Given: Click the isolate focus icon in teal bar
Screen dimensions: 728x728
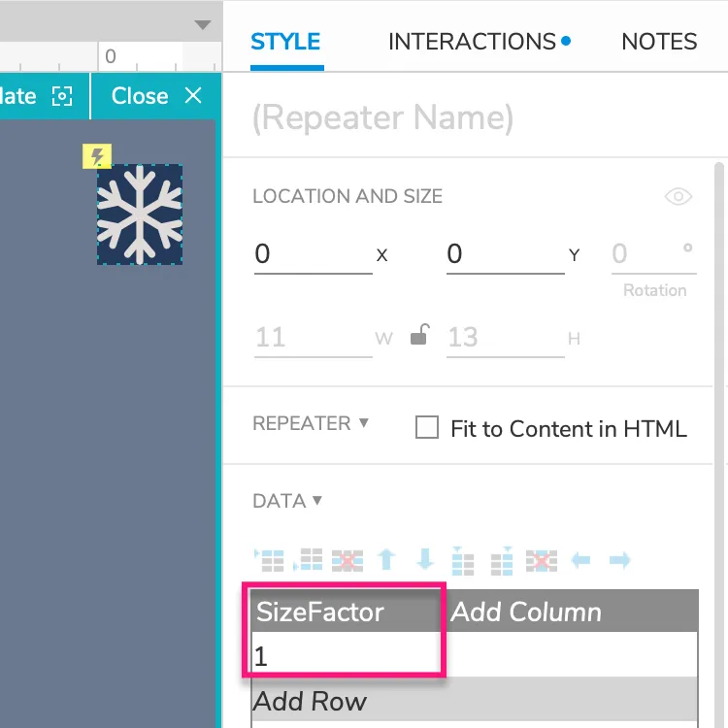Looking at the screenshot, I should [62, 96].
